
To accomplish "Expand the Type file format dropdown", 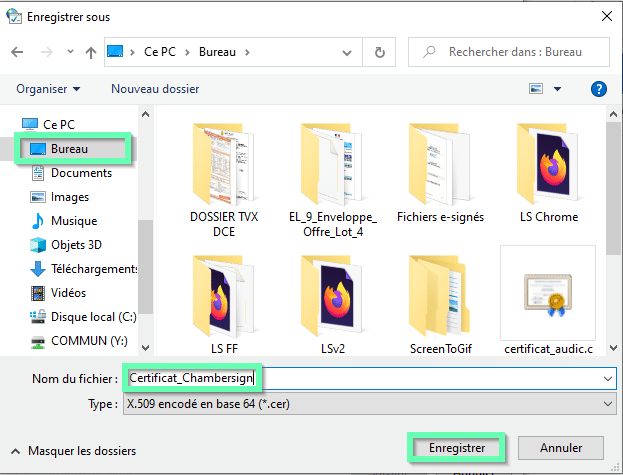I will [608, 402].
